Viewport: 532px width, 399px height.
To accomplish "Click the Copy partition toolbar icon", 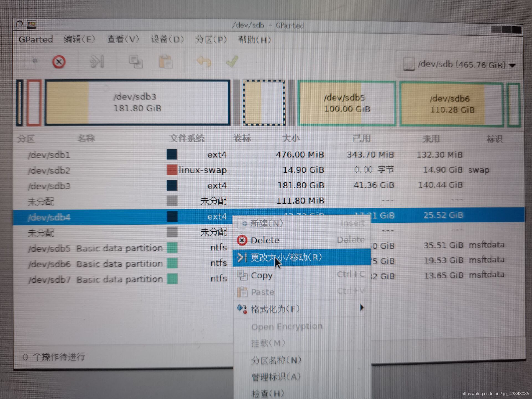I will point(136,62).
